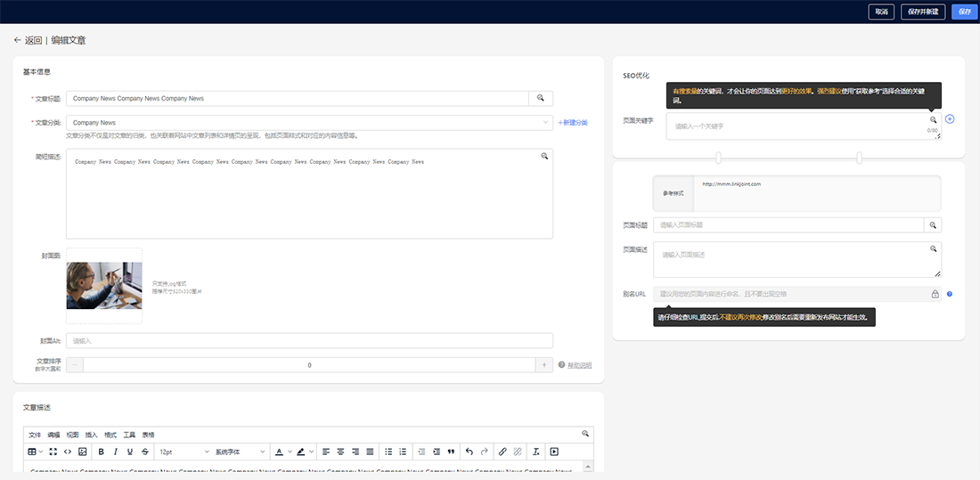This screenshot has width=980, height=480.
Task: Open the 系统字体 font family dropdown
Action: coord(241,452)
